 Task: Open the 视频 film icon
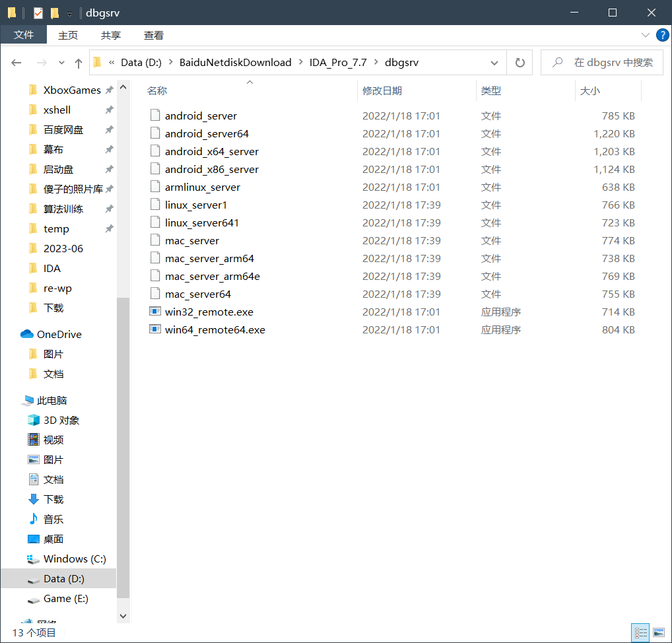(34, 440)
